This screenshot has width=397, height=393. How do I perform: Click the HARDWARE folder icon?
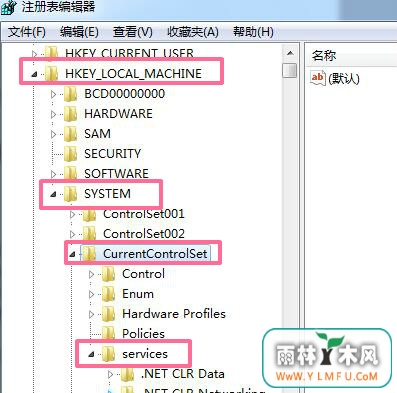70,114
